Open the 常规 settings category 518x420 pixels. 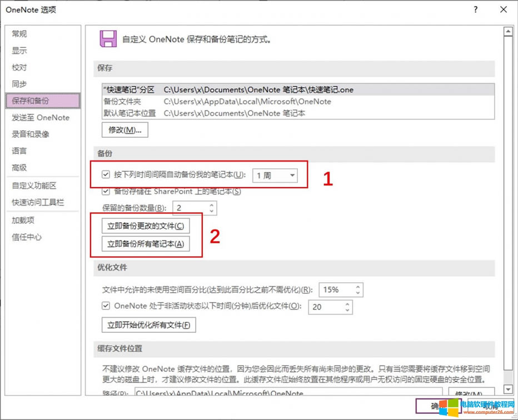tap(19, 34)
